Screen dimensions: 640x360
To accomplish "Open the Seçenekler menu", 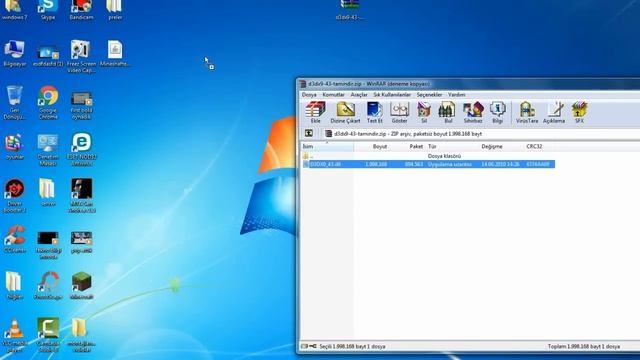I will (x=429, y=95).
